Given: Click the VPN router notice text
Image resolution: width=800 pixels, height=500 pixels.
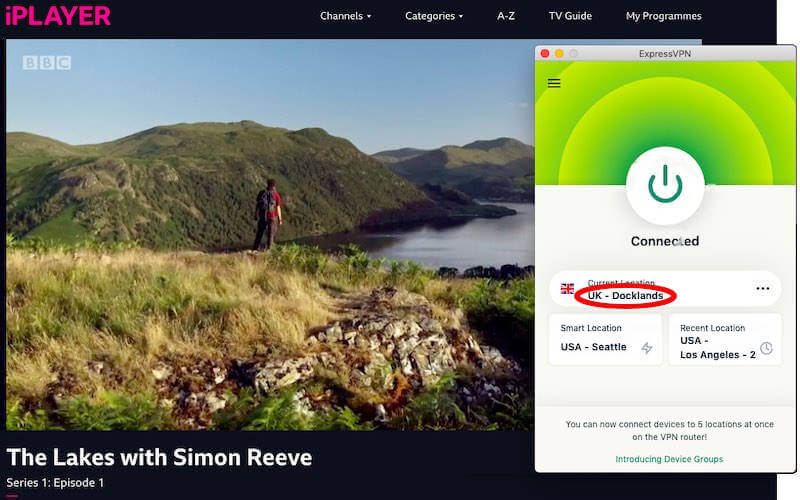Looking at the screenshot, I should pyautogui.click(x=669, y=431).
